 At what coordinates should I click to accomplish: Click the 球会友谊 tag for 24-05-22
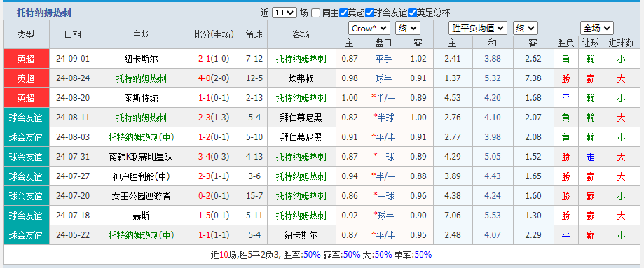click(26, 235)
